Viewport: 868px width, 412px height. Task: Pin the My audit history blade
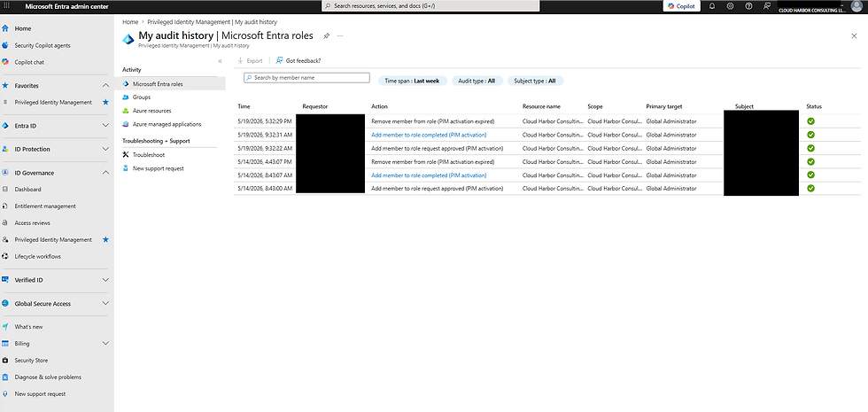point(327,35)
